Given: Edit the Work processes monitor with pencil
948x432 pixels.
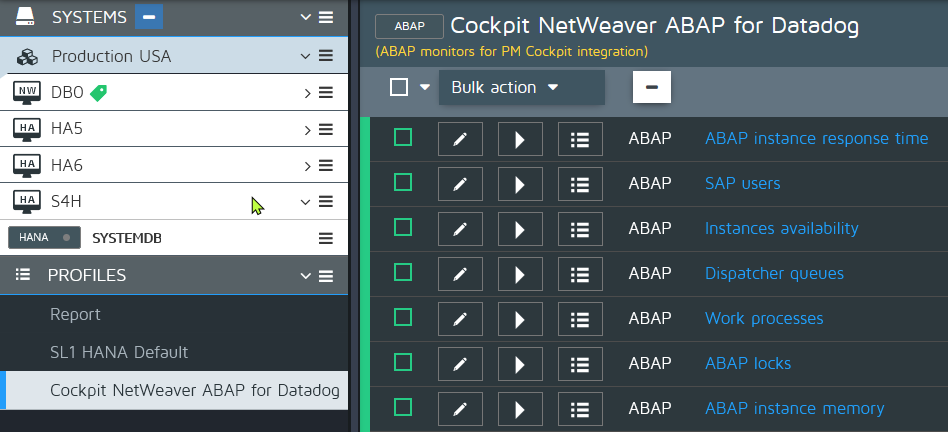Looking at the screenshot, I should 460,319.
